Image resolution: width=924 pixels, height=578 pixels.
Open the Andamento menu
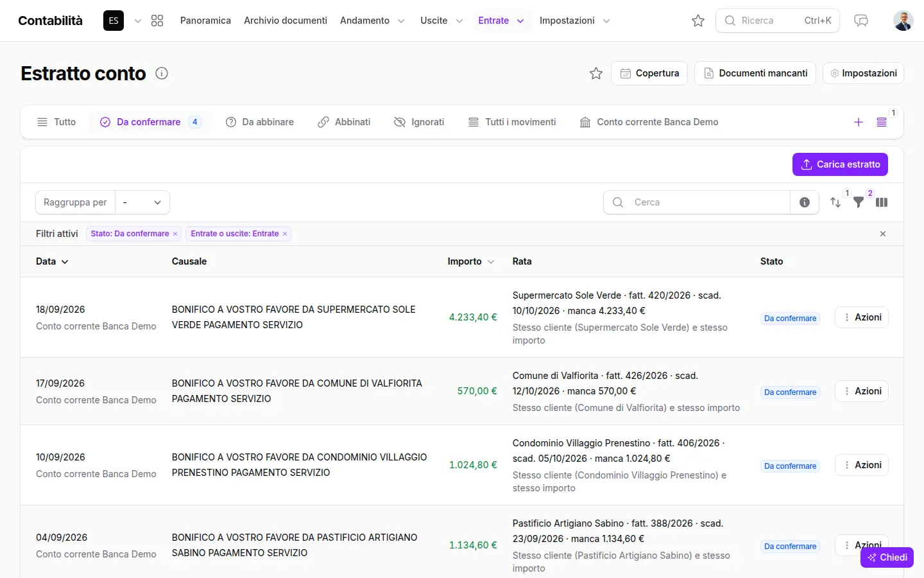click(x=372, y=21)
